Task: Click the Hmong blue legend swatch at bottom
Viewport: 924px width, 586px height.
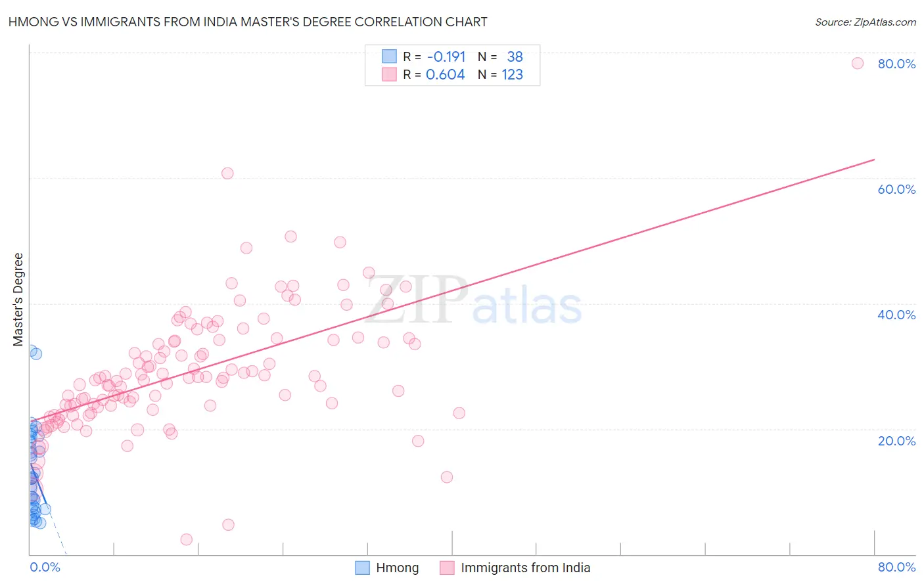Action: click(363, 568)
